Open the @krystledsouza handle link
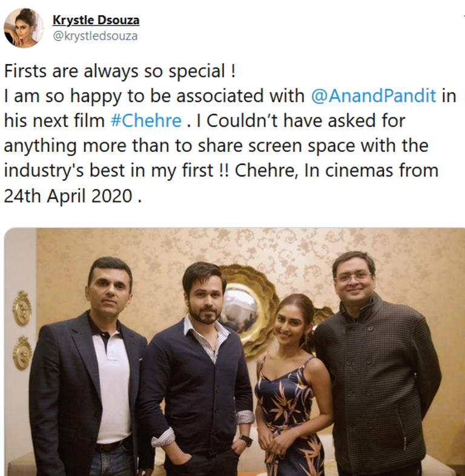465x476 pixels. coord(95,36)
